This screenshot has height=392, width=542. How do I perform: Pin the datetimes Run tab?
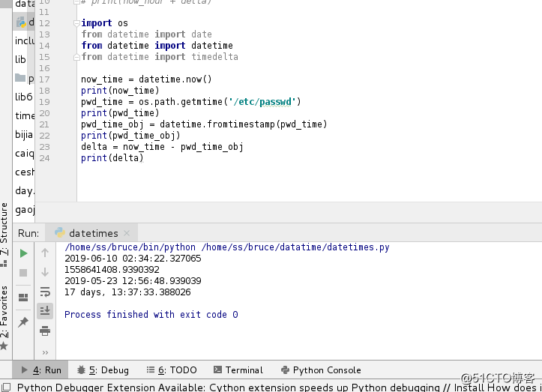pyautogui.click(x=23, y=322)
